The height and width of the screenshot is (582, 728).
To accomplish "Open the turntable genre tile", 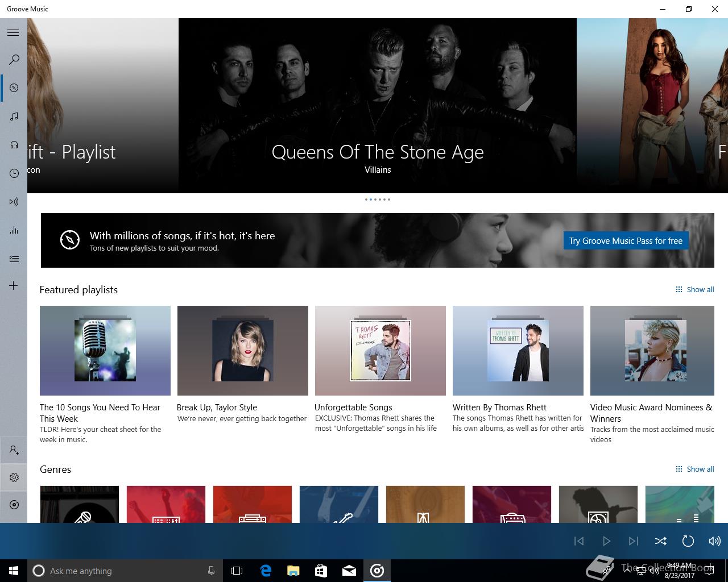I will pyautogui.click(x=598, y=504).
